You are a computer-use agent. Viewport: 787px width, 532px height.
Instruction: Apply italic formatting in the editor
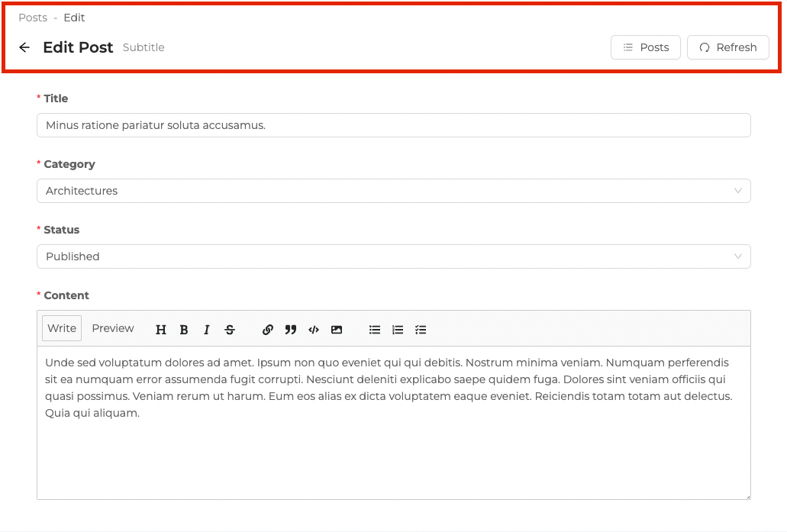207,330
